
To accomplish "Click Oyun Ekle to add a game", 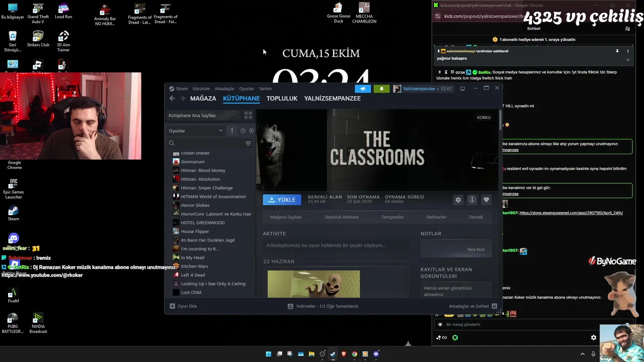I will [x=183, y=306].
